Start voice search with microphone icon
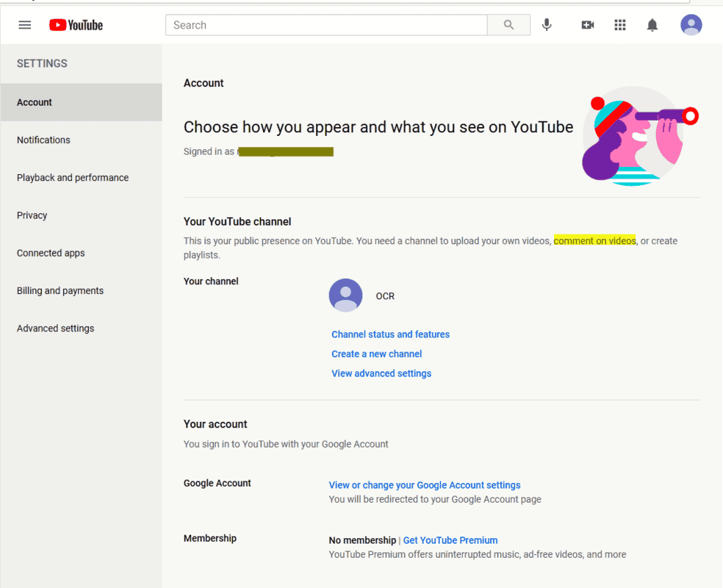Viewport: 723px width, 588px height. (547, 25)
